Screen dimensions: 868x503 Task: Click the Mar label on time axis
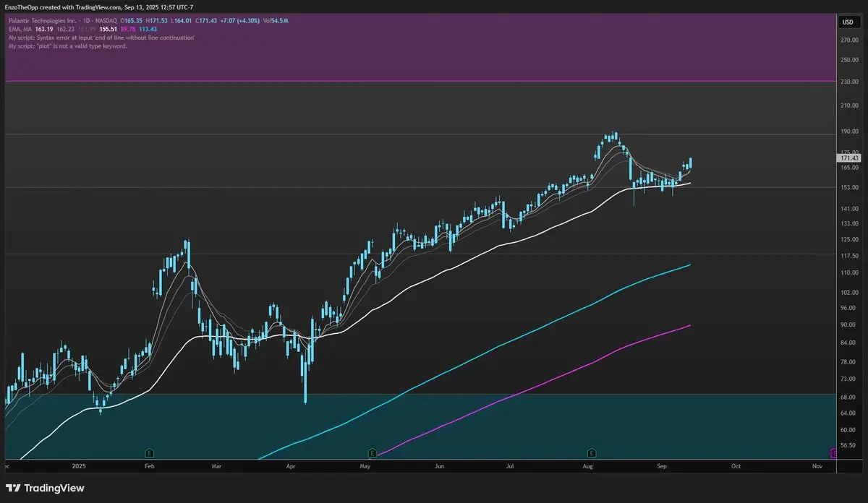coord(216,466)
